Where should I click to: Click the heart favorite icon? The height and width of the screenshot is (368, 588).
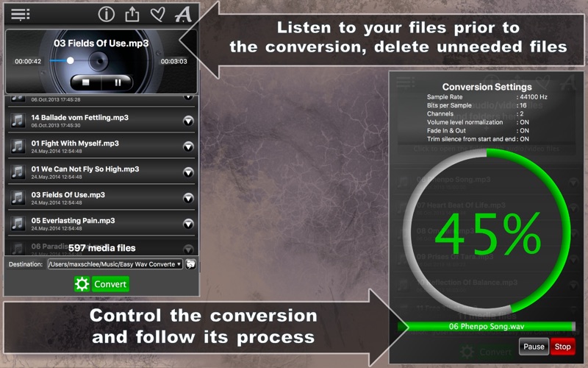157,14
